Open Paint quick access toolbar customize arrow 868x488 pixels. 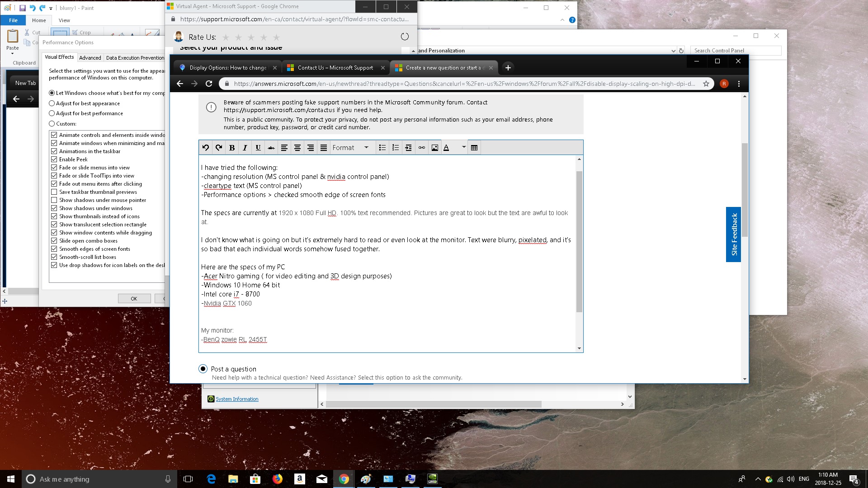(x=51, y=8)
